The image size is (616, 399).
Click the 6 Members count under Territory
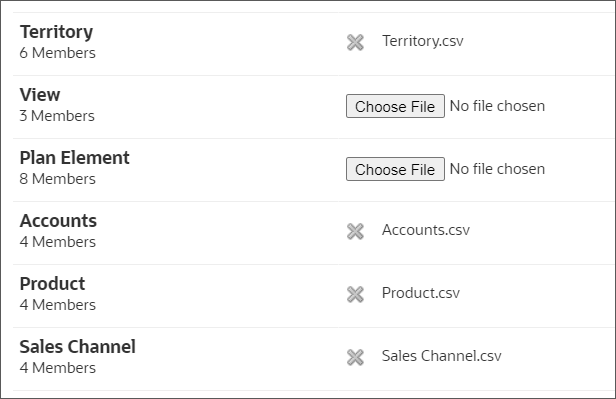(57, 53)
